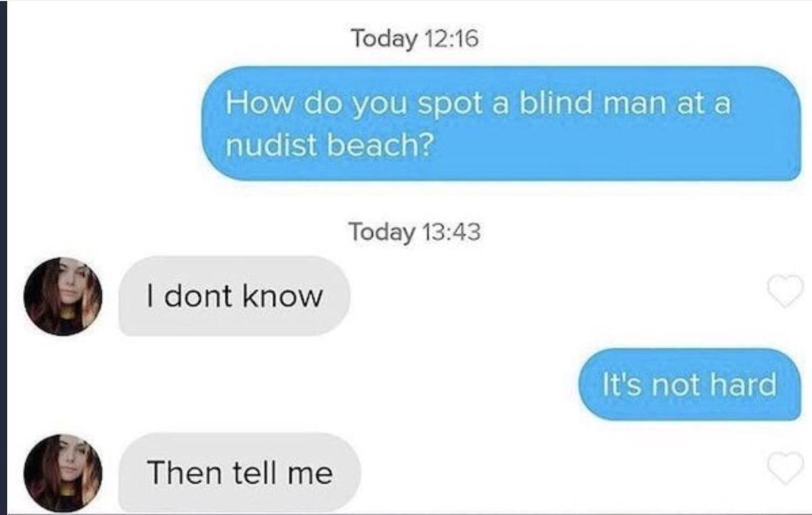Click the words "tell me" in last message

[282, 472]
